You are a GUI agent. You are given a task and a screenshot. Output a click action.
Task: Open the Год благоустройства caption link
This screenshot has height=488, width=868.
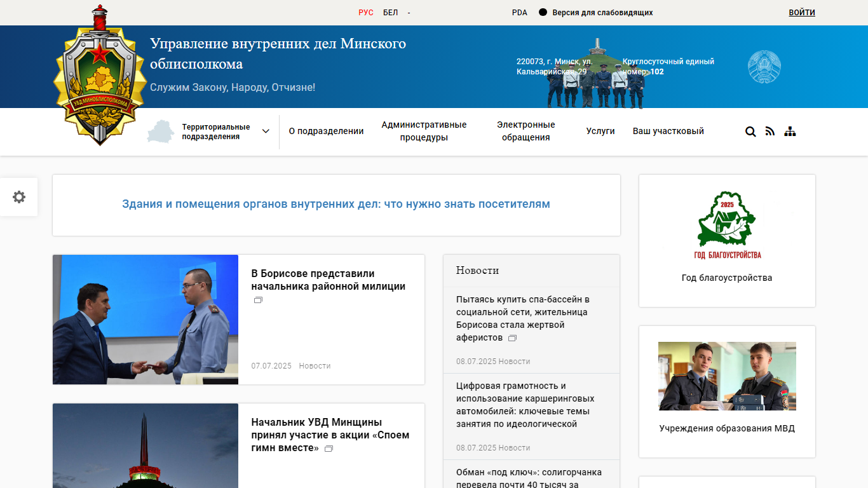[x=727, y=278]
